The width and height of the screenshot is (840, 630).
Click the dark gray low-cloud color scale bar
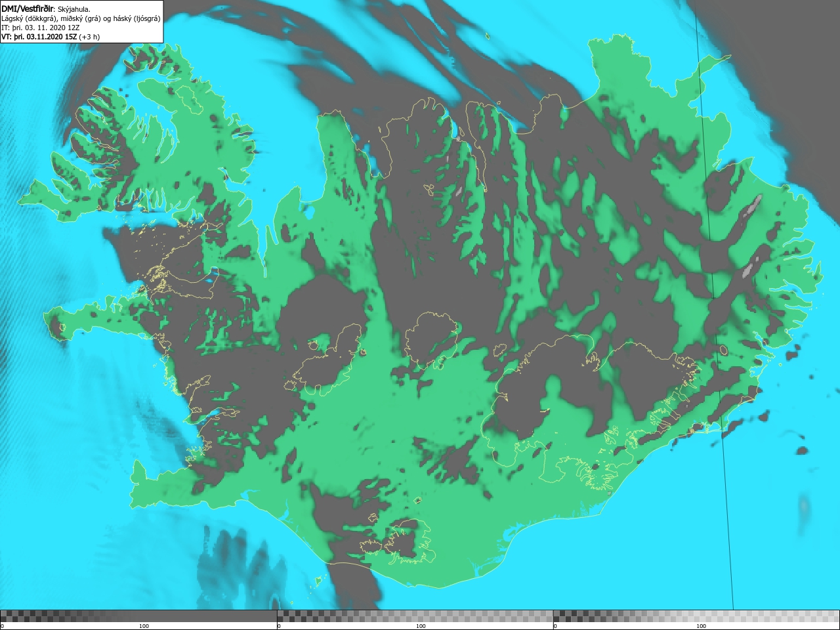click(138, 616)
